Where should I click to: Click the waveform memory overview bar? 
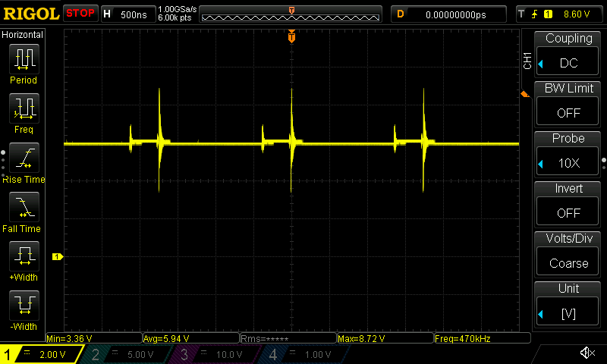pyautogui.click(x=291, y=14)
